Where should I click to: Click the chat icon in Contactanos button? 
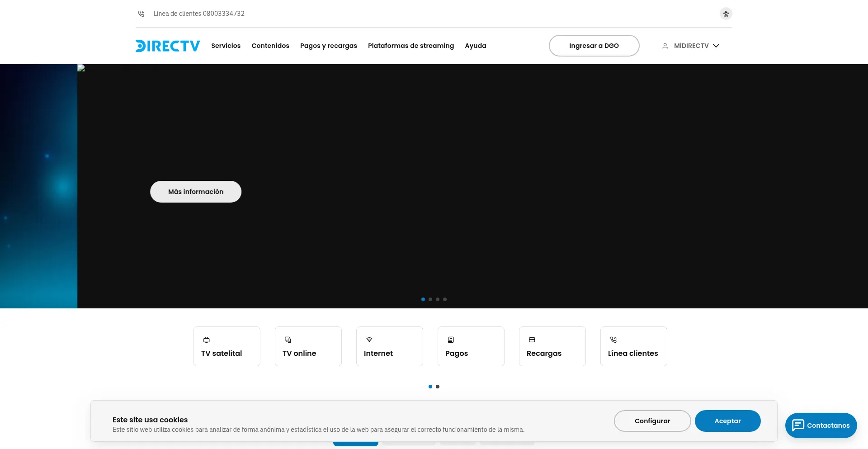(798, 425)
